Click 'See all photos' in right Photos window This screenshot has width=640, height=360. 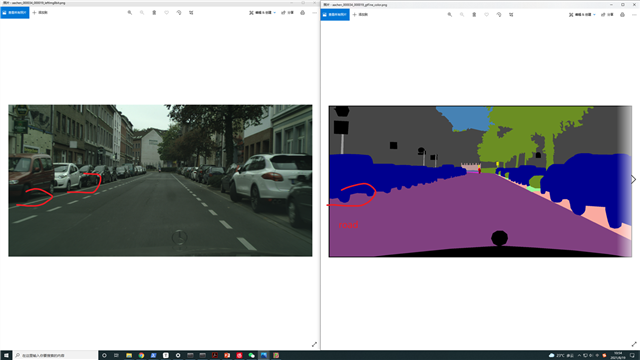click(x=335, y=15)
